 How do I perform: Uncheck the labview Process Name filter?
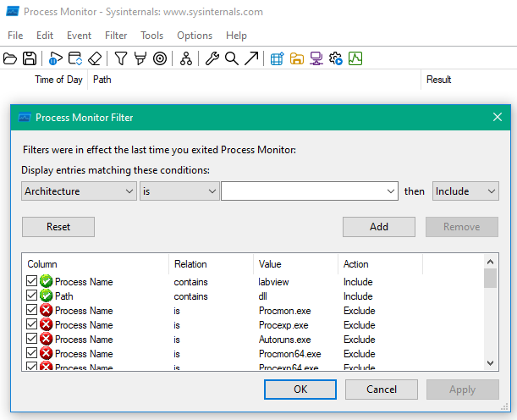pyautogui.click(x=31, y=281)
